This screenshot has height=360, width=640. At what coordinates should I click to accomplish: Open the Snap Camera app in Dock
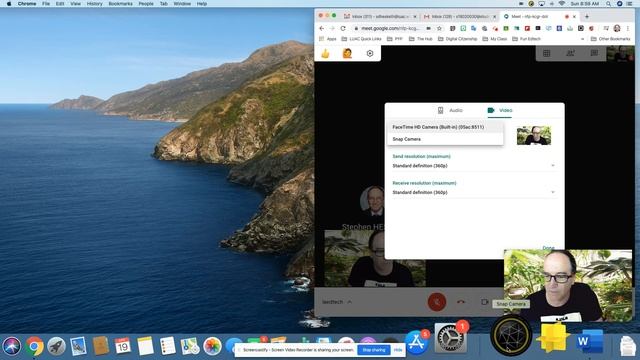(511, 336)
